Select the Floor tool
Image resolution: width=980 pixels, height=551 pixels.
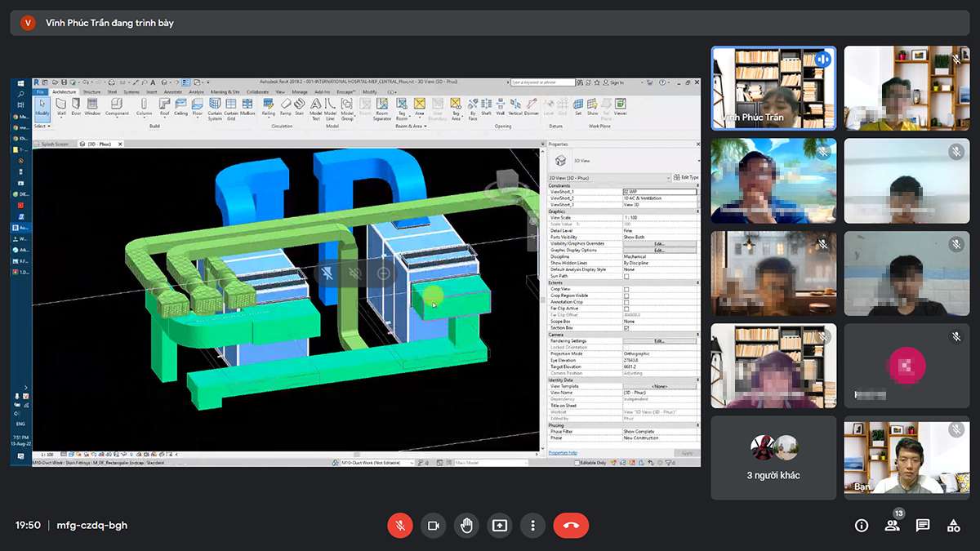pyautogui.click(x=197, y=107)
